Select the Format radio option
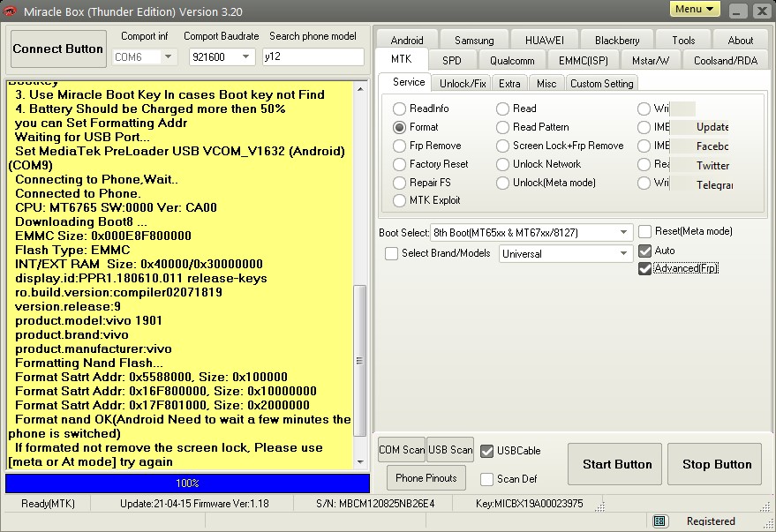Screen dimensions: 776x532 pyautogui.click(x=416, y=127)
